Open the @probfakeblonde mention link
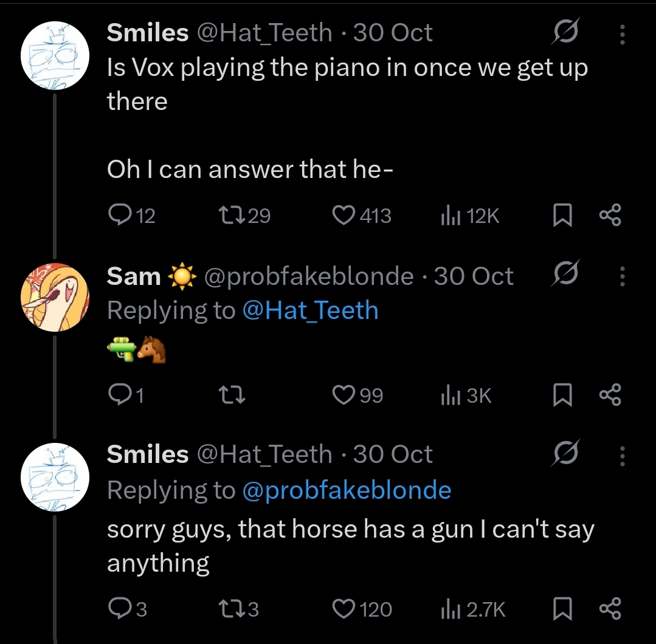 [347, 490]
